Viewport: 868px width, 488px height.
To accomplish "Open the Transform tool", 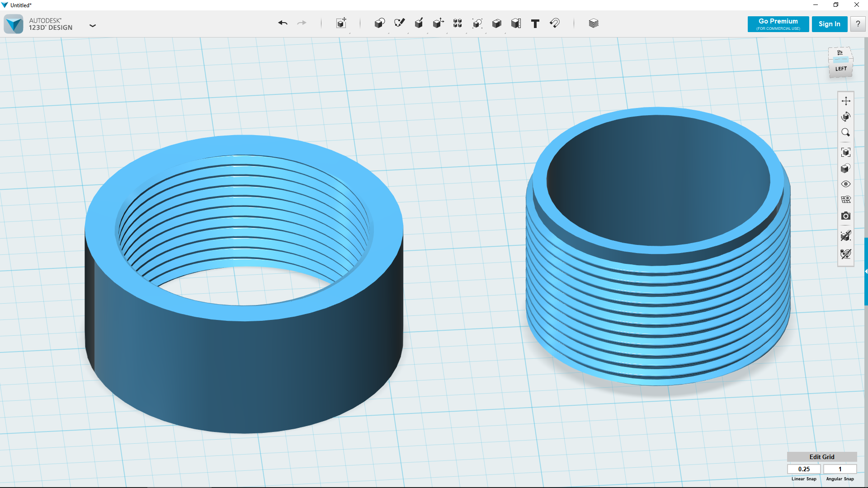I will click(x=341, y=23).
